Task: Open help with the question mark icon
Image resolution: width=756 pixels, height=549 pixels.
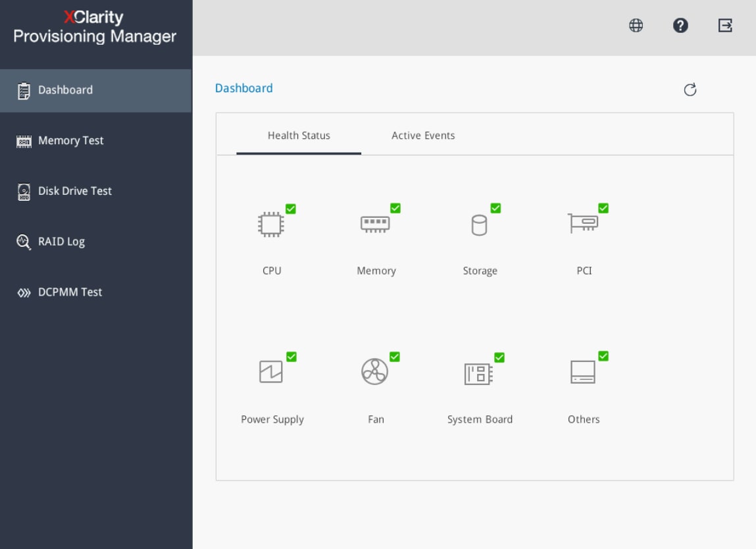Action: point(680,26)
